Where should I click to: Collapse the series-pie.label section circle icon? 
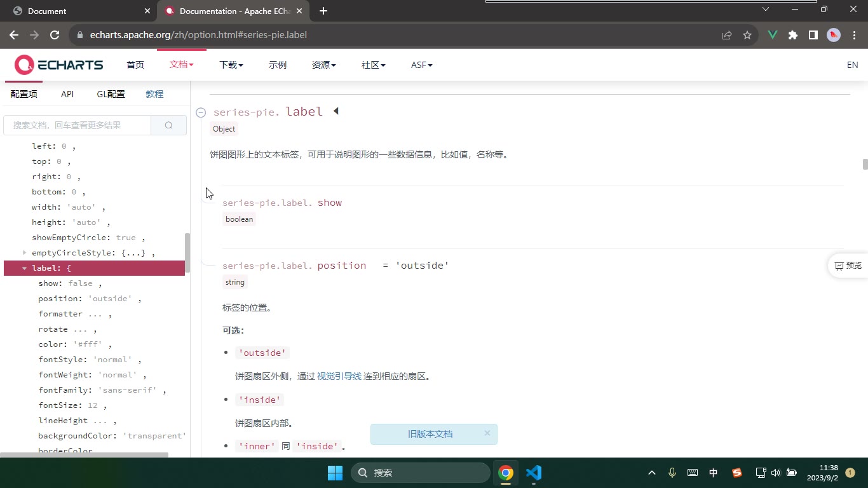tap(201, 112)
